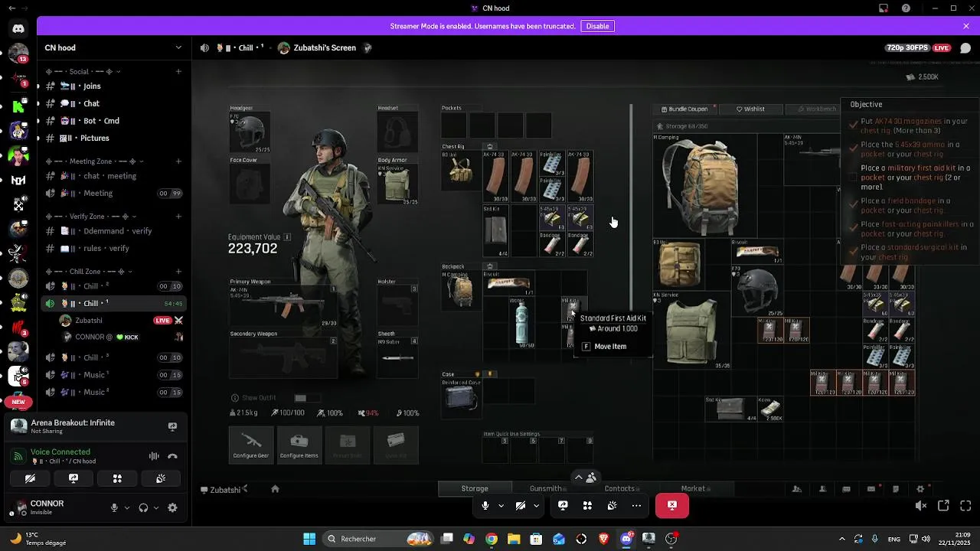Dismiss the Streamer Mode banner
The width and height of the screenshot is (980, 551).
[966, 26]
